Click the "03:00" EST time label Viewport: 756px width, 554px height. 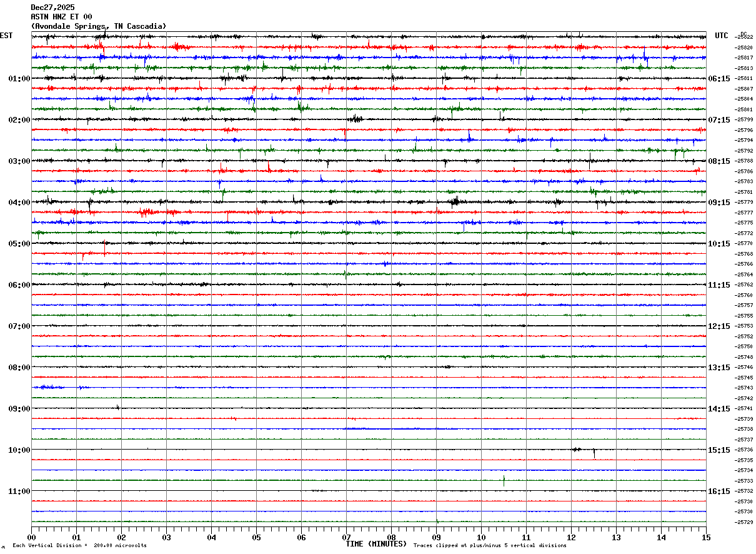click(x=19, y=161)
